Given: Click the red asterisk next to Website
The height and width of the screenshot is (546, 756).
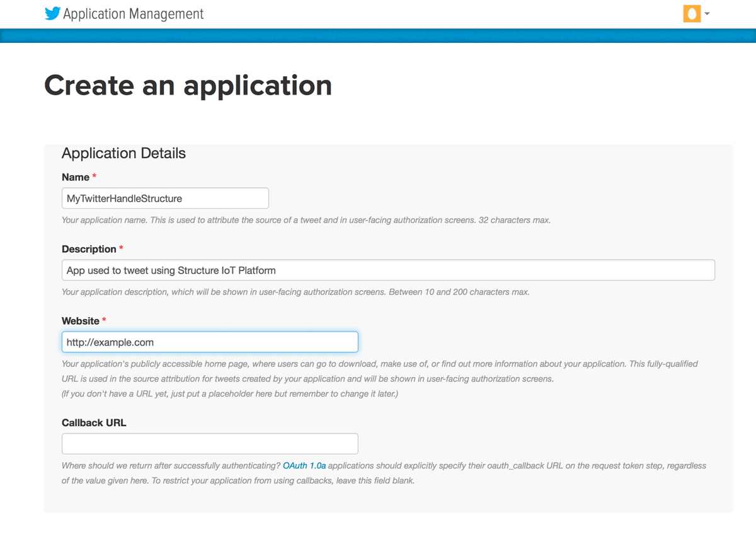Looking at the screenshot, I should [x=104, y=321].
